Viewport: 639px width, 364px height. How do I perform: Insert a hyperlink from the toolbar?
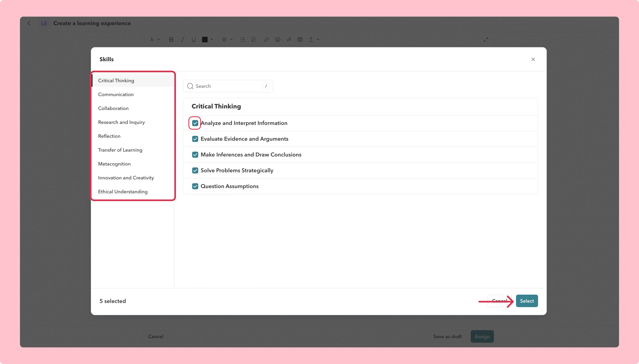coord(267,39)
